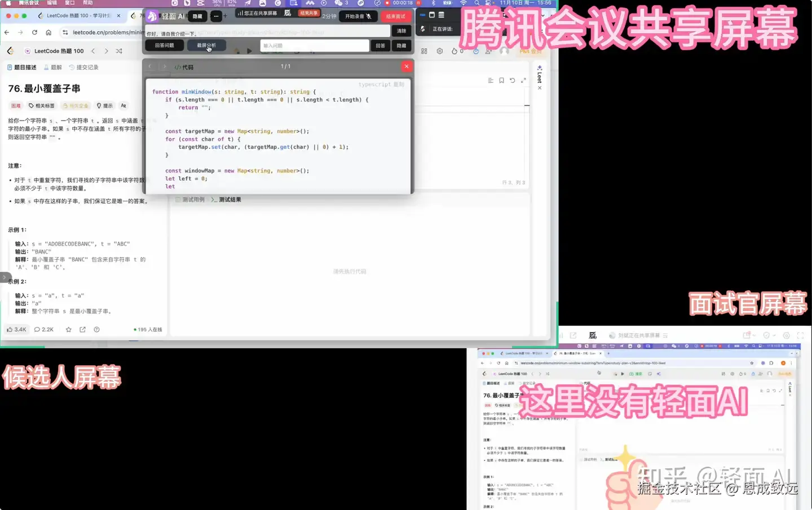Click the share icon in problem footer
The height and width of the screenshot is (510, 812).
click(82, 329)
